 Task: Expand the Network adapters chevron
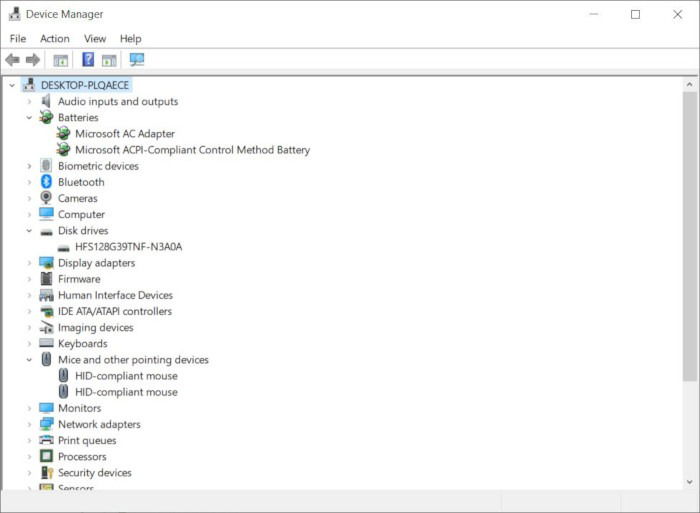29,424
